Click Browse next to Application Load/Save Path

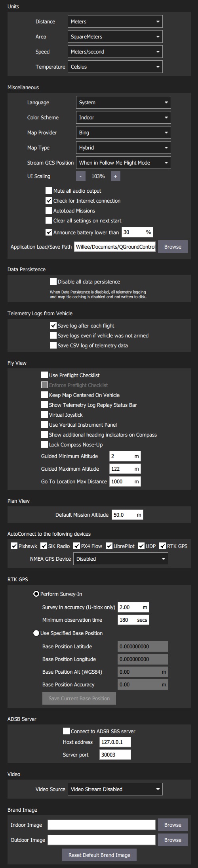[173, 247]
